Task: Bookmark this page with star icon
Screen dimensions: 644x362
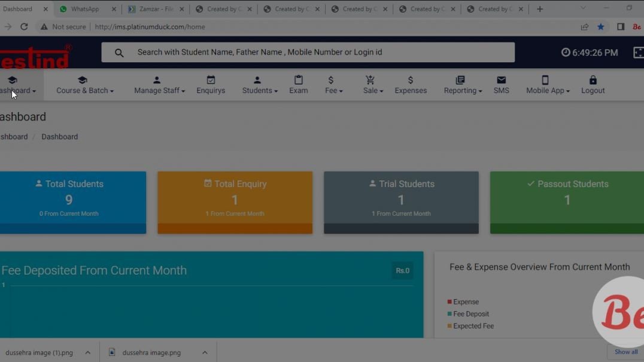Action: pos(601,27)
